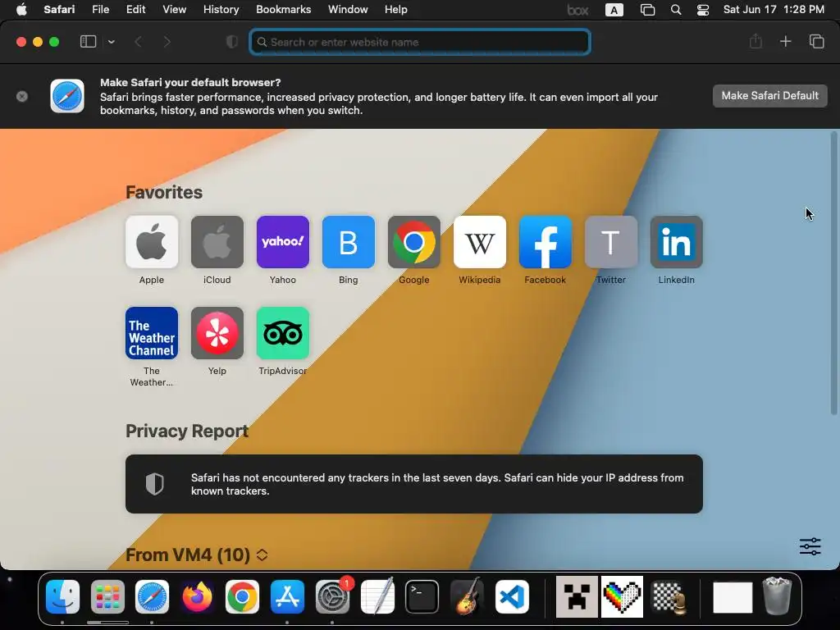Viewport: 840px width, 630px height.
Task: Launch Google Chrome from the Dock
Action: click(x=242, y=596)
